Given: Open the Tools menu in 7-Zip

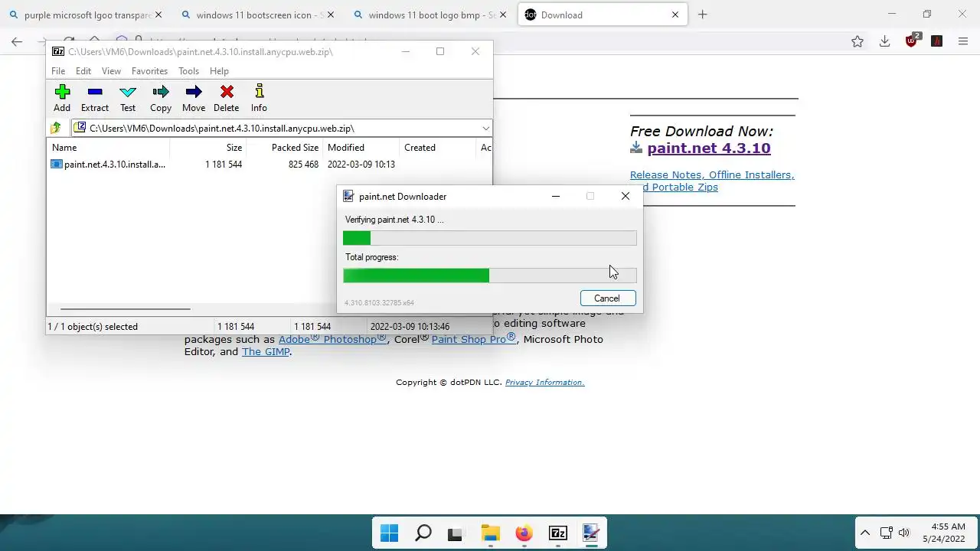Looking at the screenshot, I should pos(188,71).
